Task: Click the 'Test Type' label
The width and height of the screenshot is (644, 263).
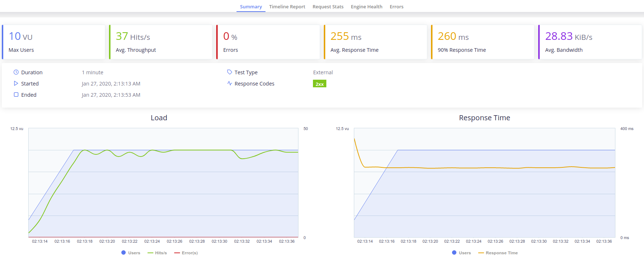Action: pyautogui.click(x=246, y=72)
